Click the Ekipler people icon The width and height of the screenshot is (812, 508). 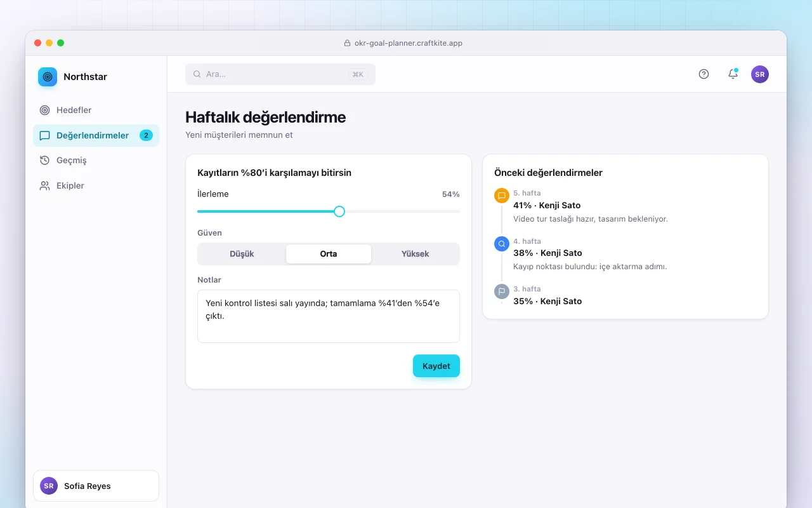[44, 185]
